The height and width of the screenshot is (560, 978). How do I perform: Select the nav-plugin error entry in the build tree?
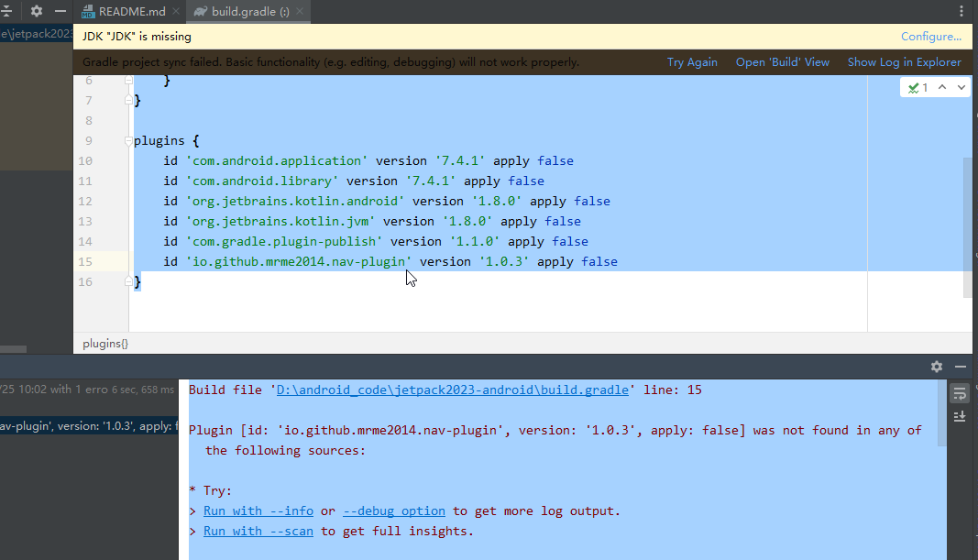coord(89,426)
